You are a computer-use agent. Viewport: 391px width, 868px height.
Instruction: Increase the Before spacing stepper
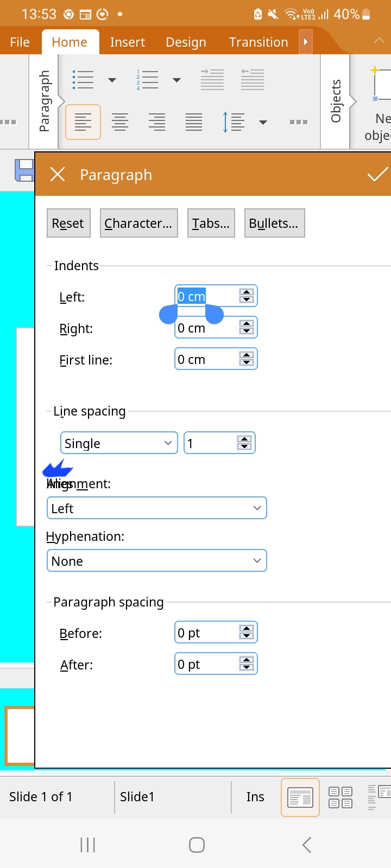(x=247, y=629)
